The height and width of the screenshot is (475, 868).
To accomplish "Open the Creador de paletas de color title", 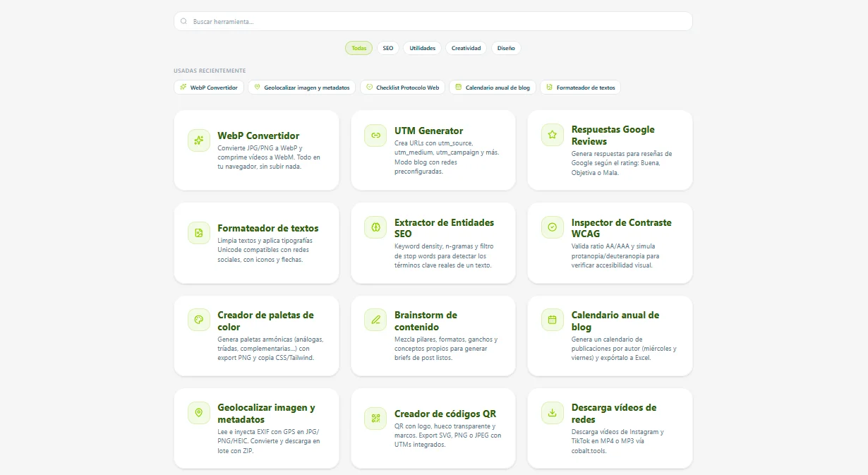I will pyautogui.click(x=265, y=320).
